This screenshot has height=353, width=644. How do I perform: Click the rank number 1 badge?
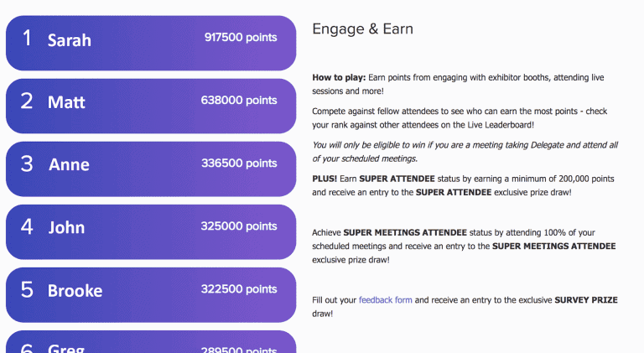point(27,39)
